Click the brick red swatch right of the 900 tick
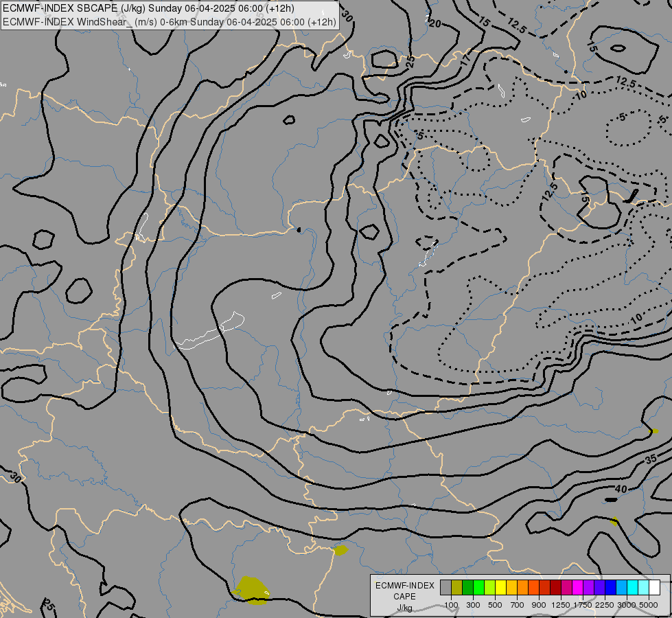 point(545,587)
